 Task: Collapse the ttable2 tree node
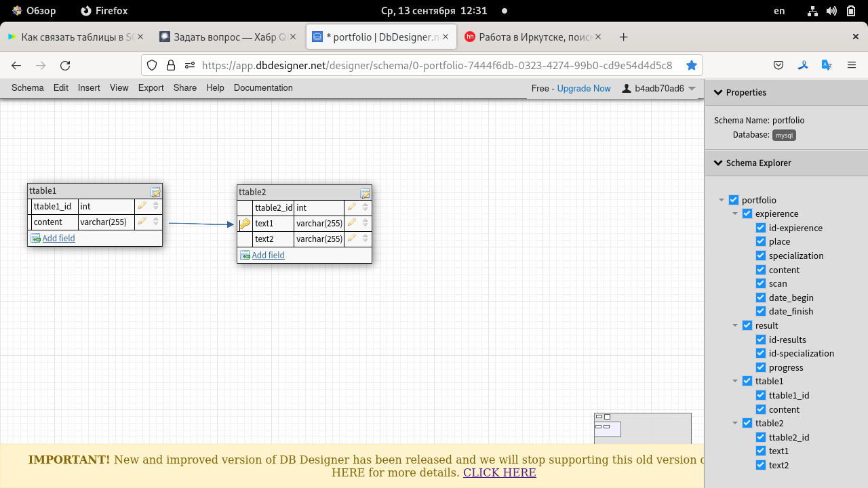pyautogui.click(x=735, y=423)
